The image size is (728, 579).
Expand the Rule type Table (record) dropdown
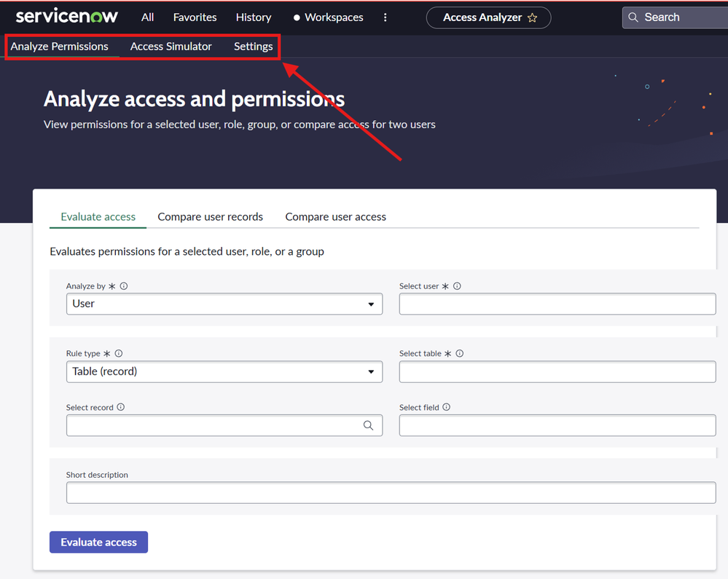coord(224,371)
